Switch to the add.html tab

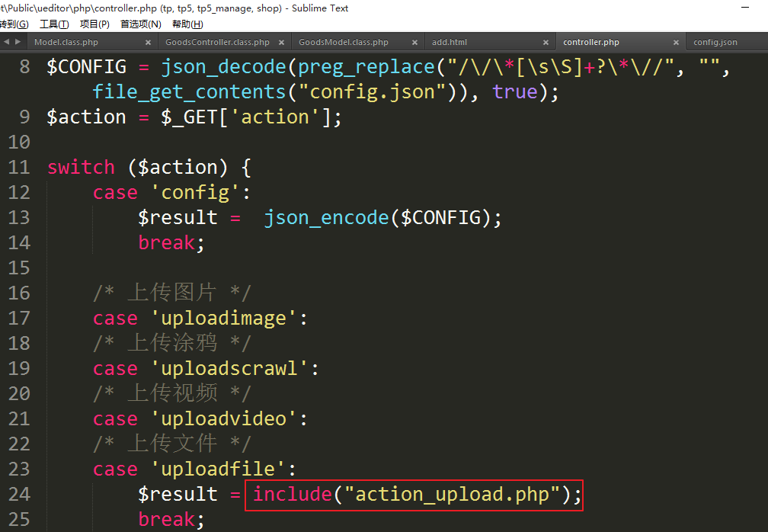tap(450, 43)
